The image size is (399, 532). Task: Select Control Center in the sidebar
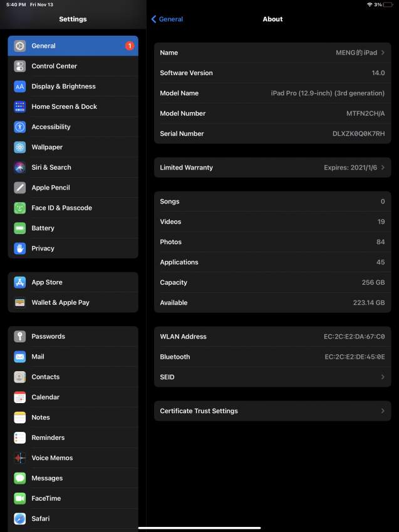click(x=73, y=66)
